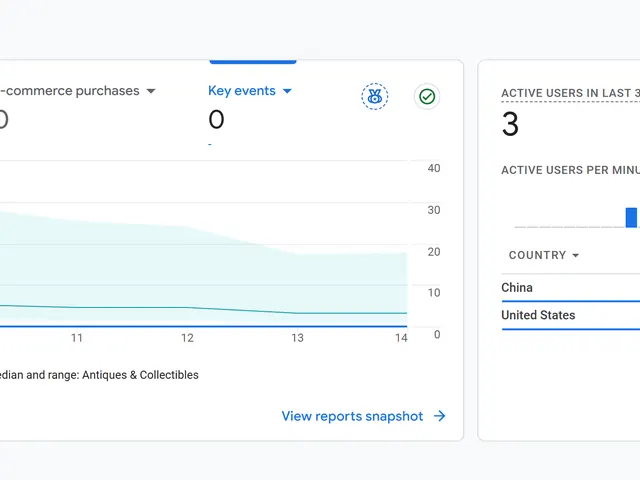Click the arrow next to View reports snapshot
Screen dimensions: 640x480
tap(440, 416)
